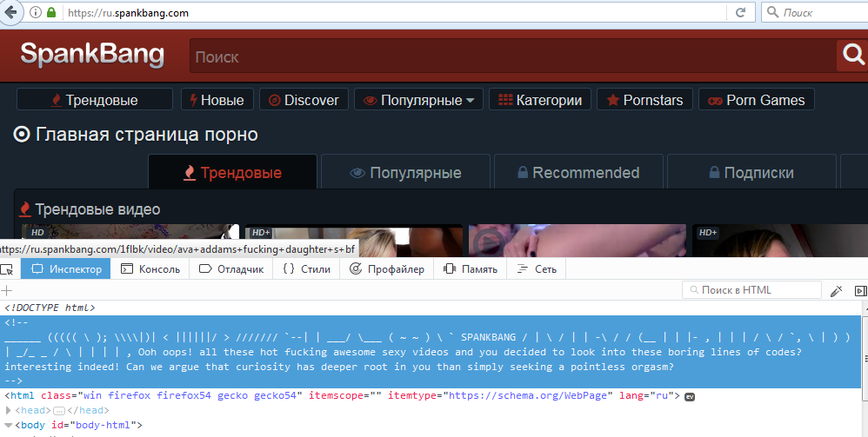
Task: Open the locked Подписки tab
Action: [751, 172]
